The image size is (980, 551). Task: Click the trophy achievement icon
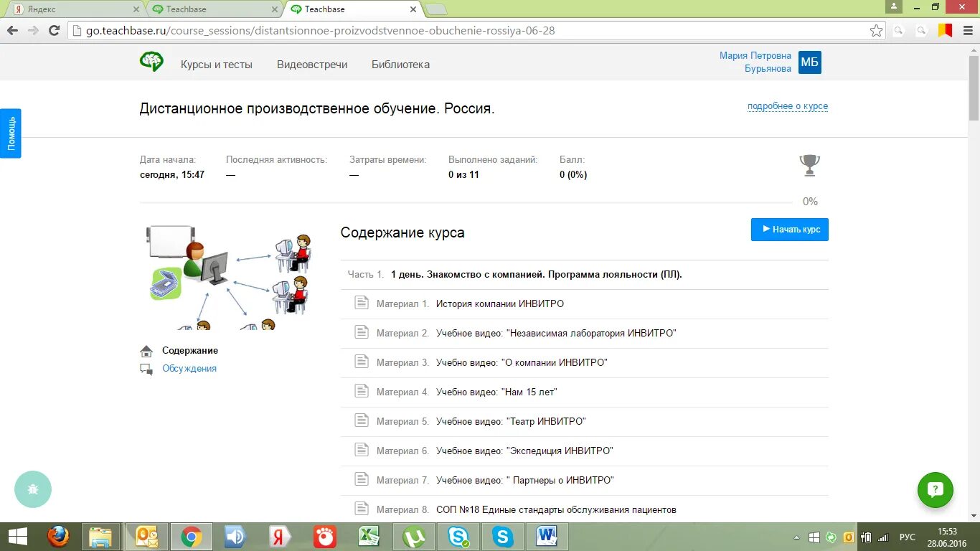coord(809,166)
